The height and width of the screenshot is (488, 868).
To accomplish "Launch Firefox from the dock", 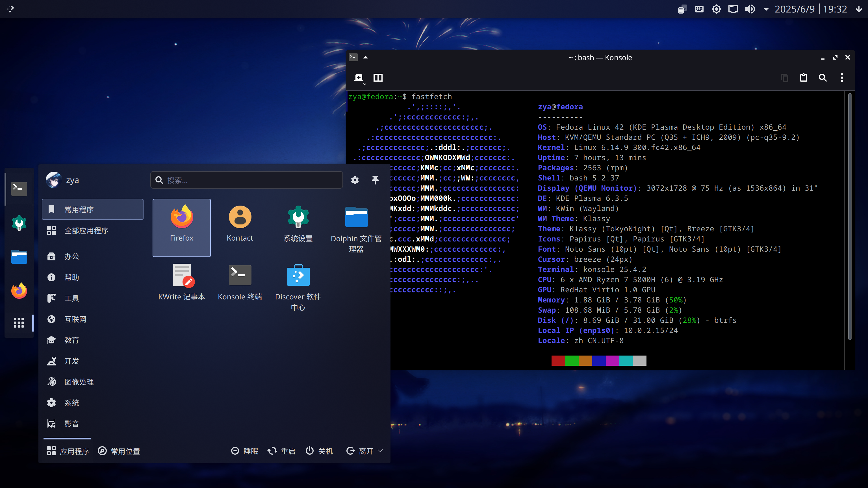I will [19, 291].
